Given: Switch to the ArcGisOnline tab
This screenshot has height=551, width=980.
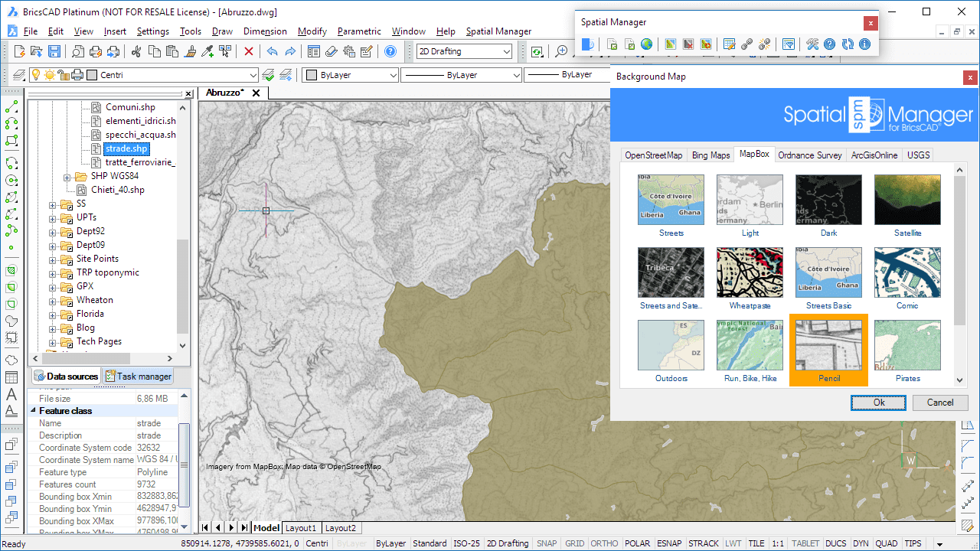Looking at the screenshot, I should point(874,155).
